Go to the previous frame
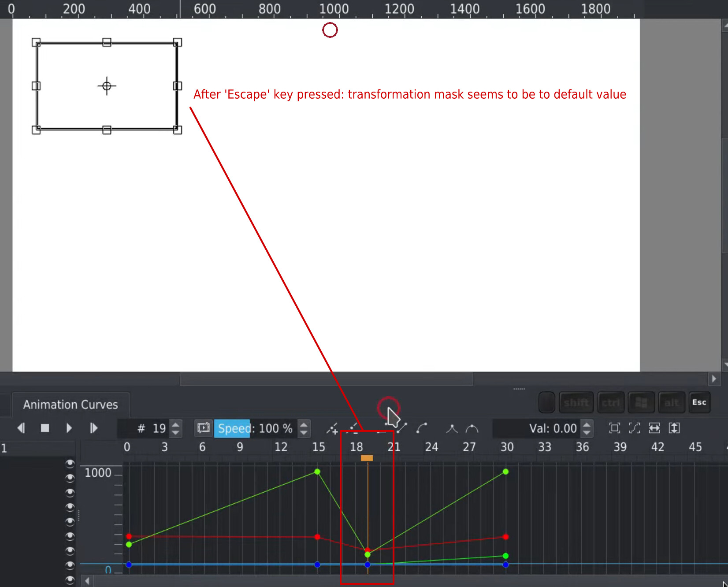 tap(21, 428)
